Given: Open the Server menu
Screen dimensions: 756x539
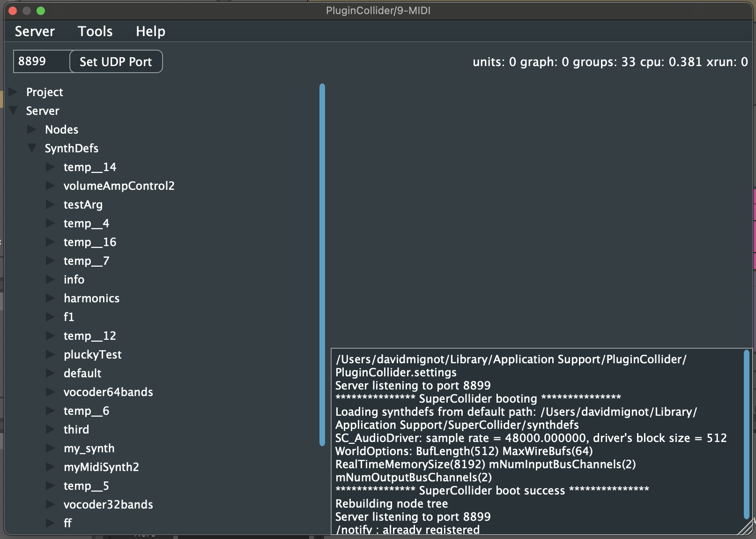Looking at the screenshot, I should [x=35, y=31].
